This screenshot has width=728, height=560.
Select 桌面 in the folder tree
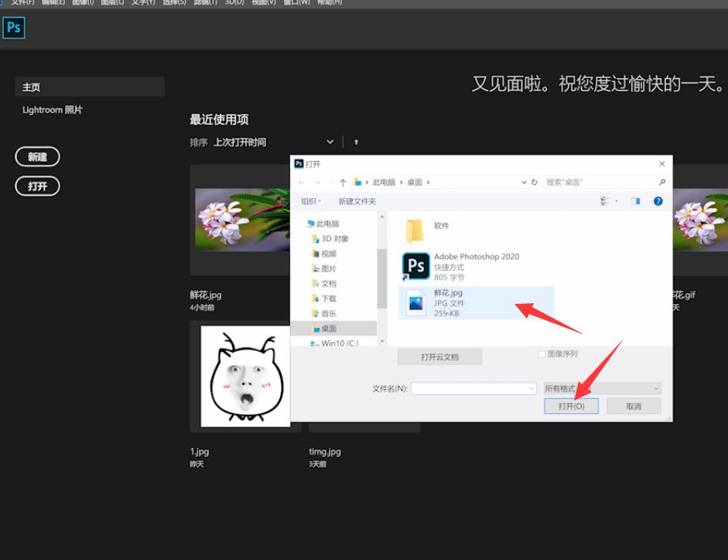point(333,328)
